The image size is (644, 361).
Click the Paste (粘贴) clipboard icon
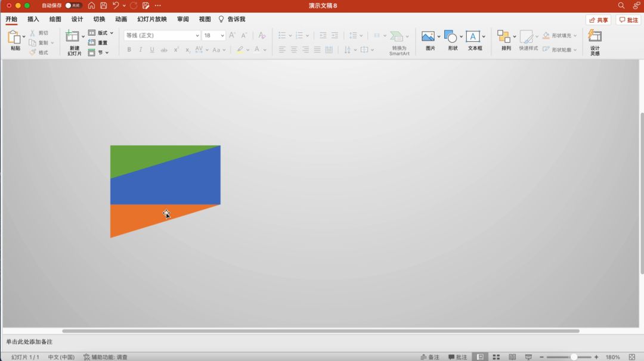pyautogui.click(x=14, y=37)
